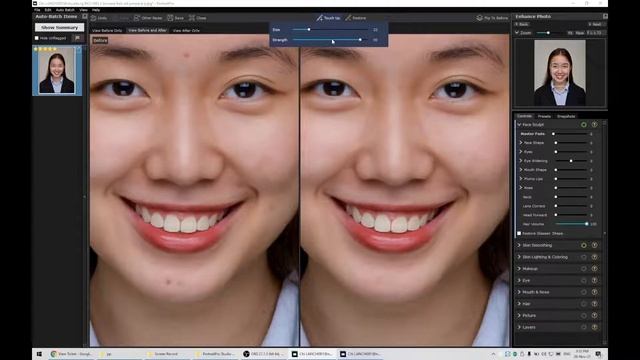
Task: Click the Layers section reset icon
Action: pos(594,327)
